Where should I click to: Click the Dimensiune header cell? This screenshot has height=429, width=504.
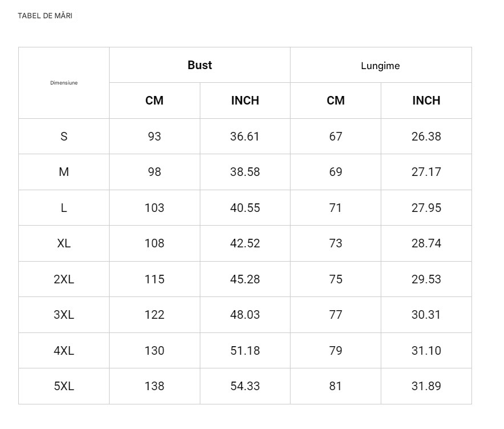[x=64, y=83]
